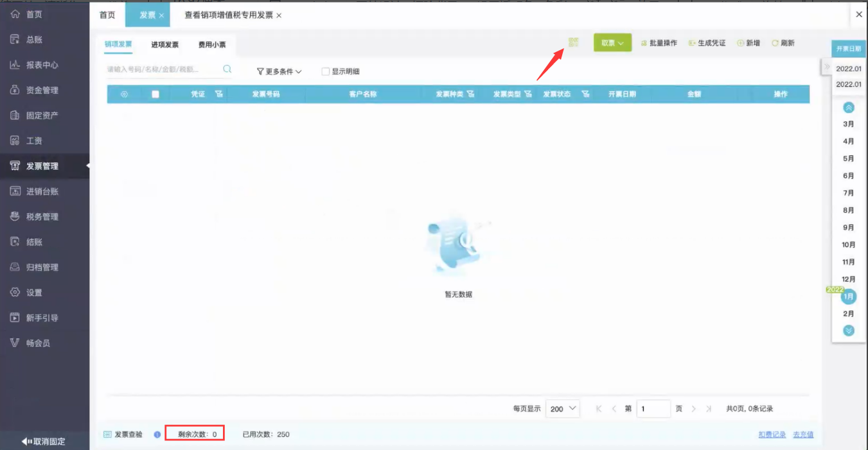This screenshot has height=450, width=868.
Task: Select highlighted 1月 in timeline
Action: (x=849, y=297)
